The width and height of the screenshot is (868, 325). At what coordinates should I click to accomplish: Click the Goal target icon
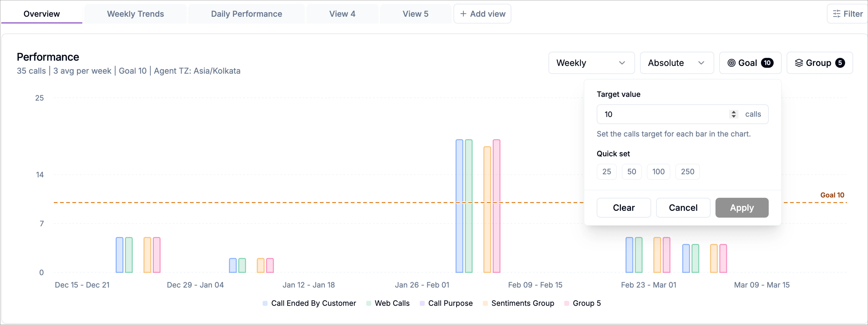click(x=731, y=63)
